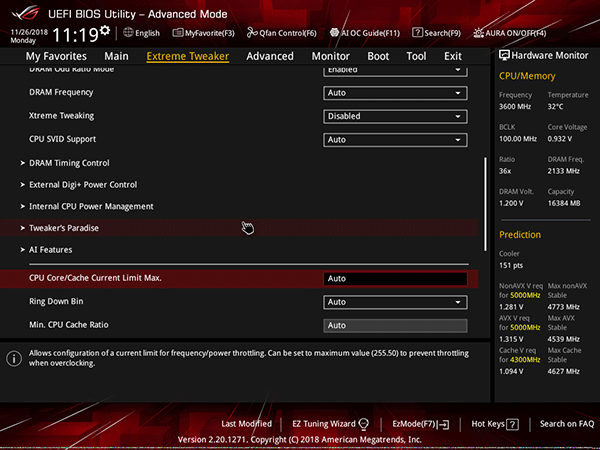
Task: Click EzMode(F7) label
Action: tap(414, 424)
